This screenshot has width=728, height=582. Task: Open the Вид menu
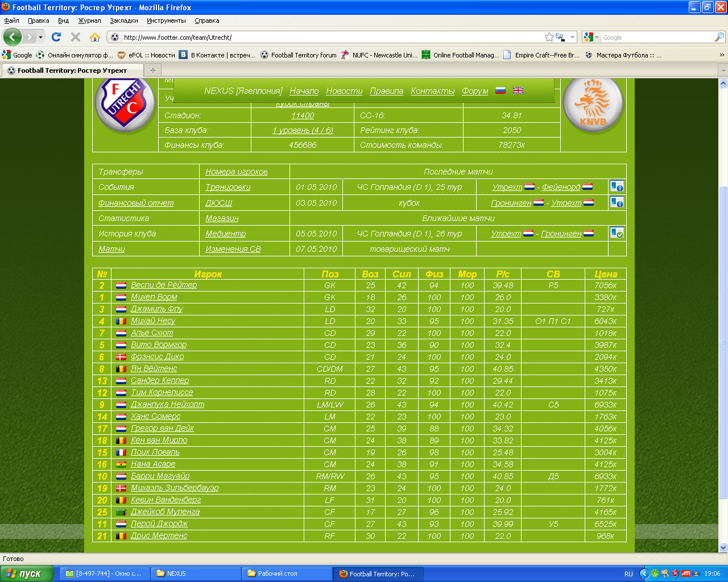pyautogui.click(x=63, y=20)
